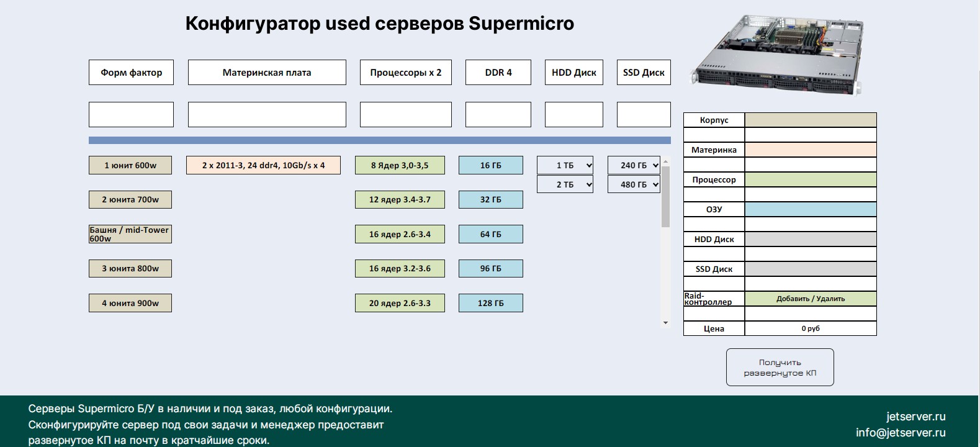Expand the 480 ГБ SSD dropdown
Screen dimensions: 980x447
click(x=634, y=184)
